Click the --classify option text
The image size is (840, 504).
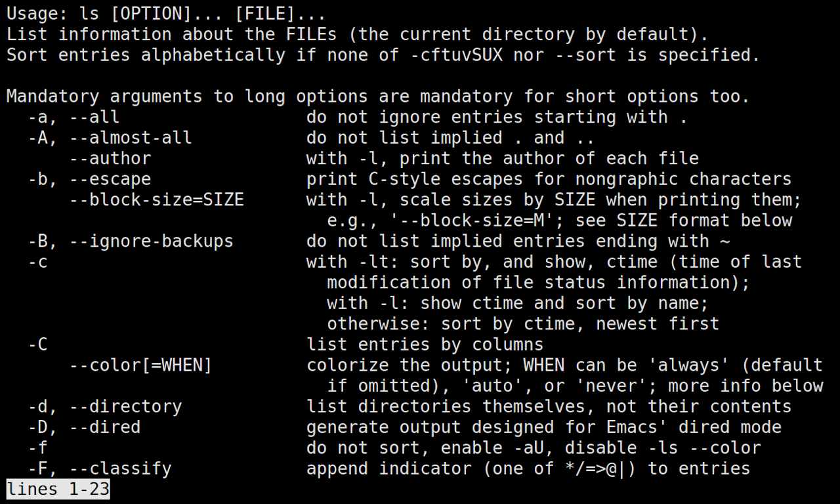pyautogui.click(x=121, y=469)
